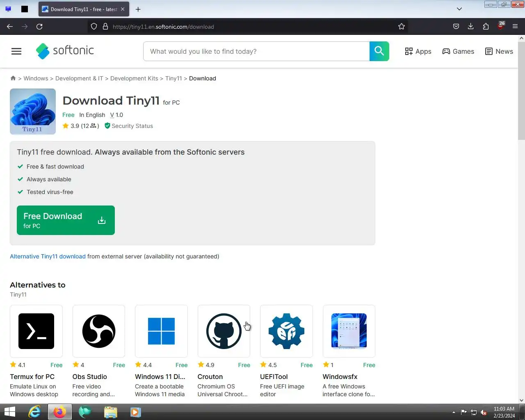Open Windows breadcrumb link
This screenshot has width=525, height=420.
[36, 78]
